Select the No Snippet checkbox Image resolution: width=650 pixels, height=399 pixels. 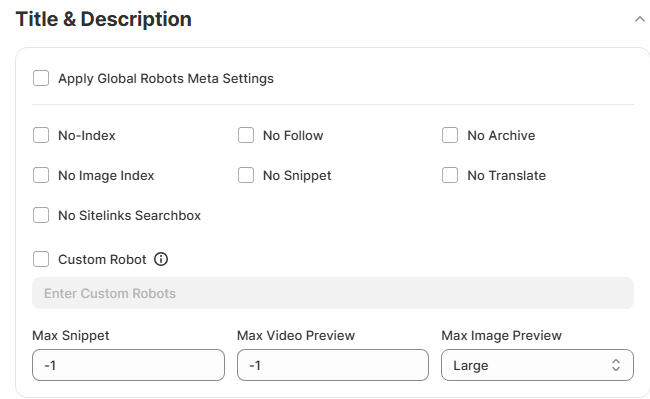coord(246,175)
